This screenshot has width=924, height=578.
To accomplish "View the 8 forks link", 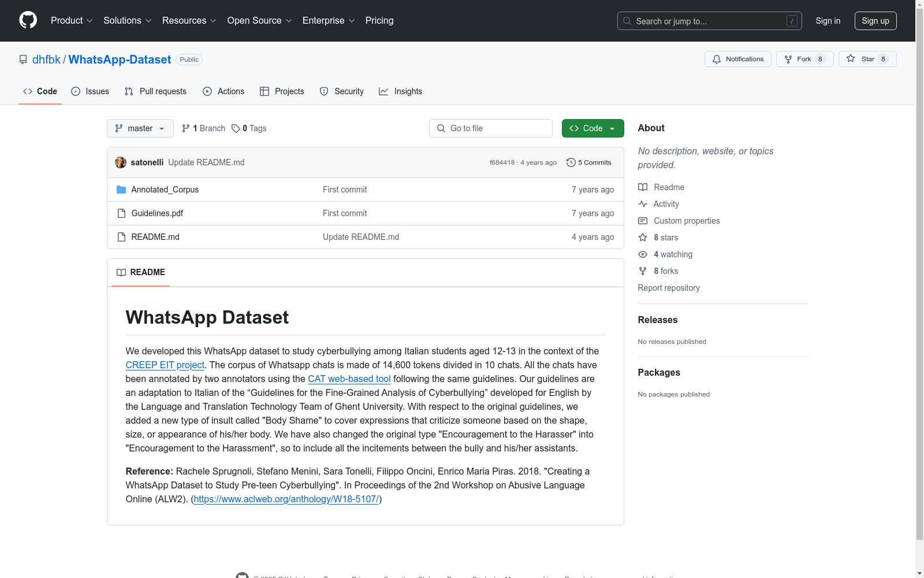I will click(658, 271).
